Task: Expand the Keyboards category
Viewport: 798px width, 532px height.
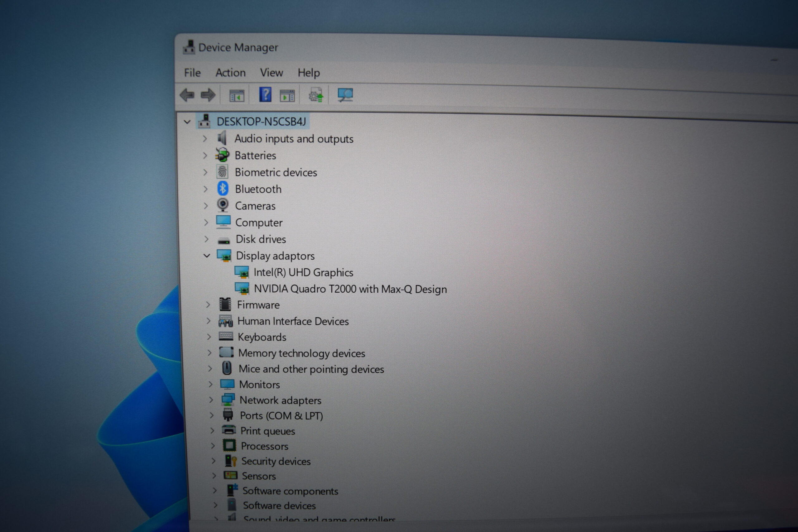Action: pyautogui.click(x=209, y=337)
